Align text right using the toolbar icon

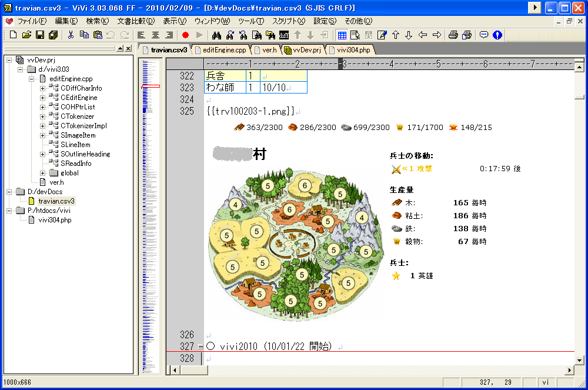tap(169, 35)
